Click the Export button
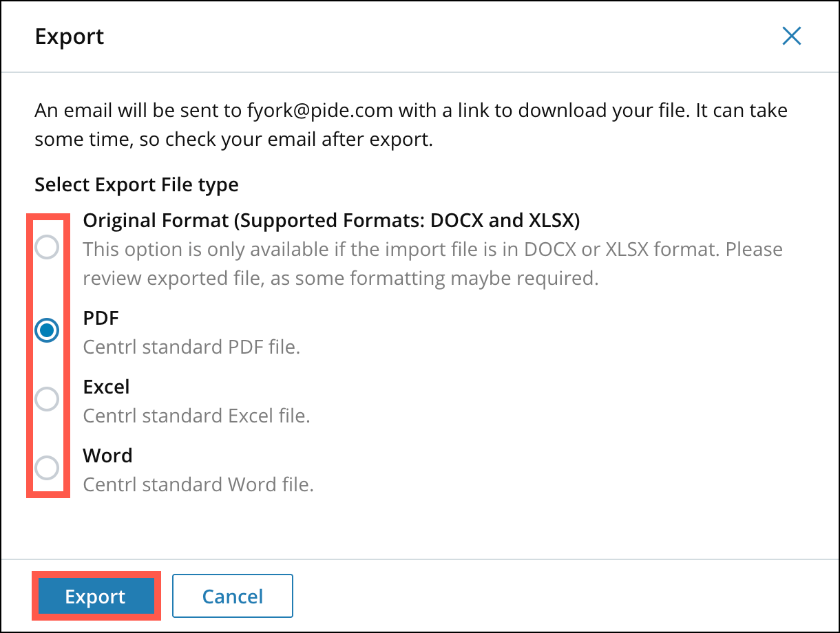Screen dimensions: 840x633 click(x=96, y=596)
